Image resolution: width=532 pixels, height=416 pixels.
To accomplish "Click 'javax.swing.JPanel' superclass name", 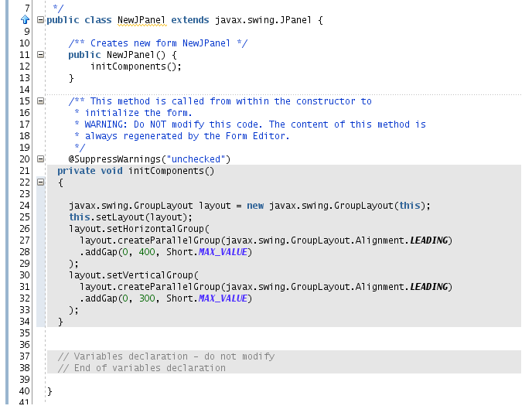I will pos(263,20).
